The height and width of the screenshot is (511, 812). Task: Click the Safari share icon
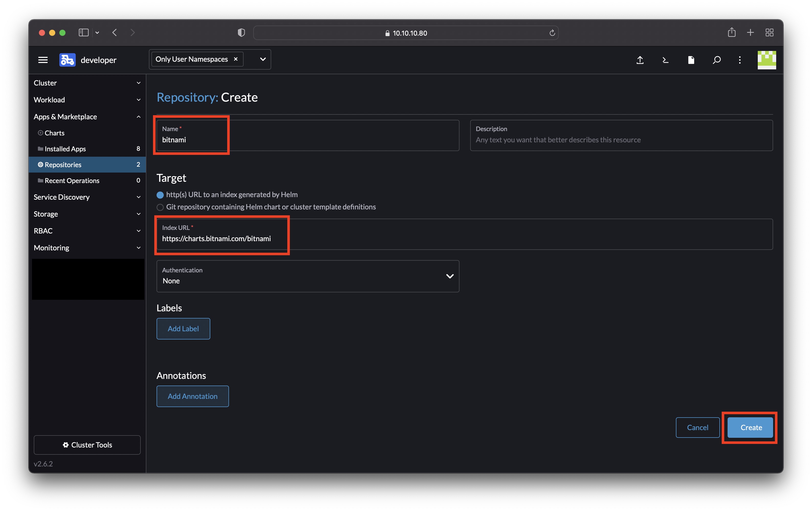pyautogui.click(x=731, y=33)
